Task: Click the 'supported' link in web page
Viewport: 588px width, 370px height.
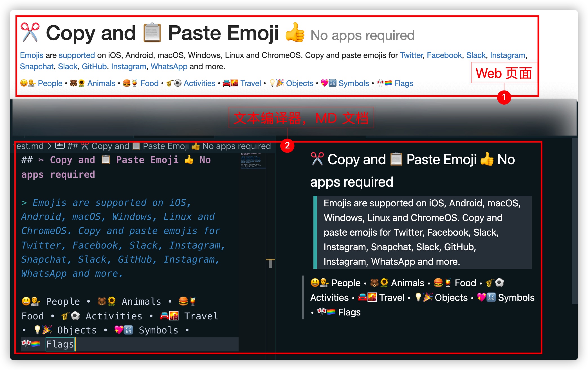Action: pyautogui.click(x=77, y=55)
